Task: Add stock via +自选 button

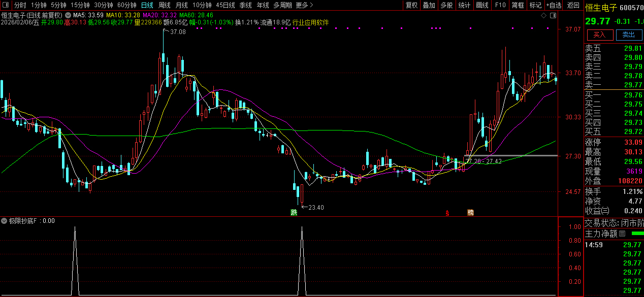Action: [554, 5]
